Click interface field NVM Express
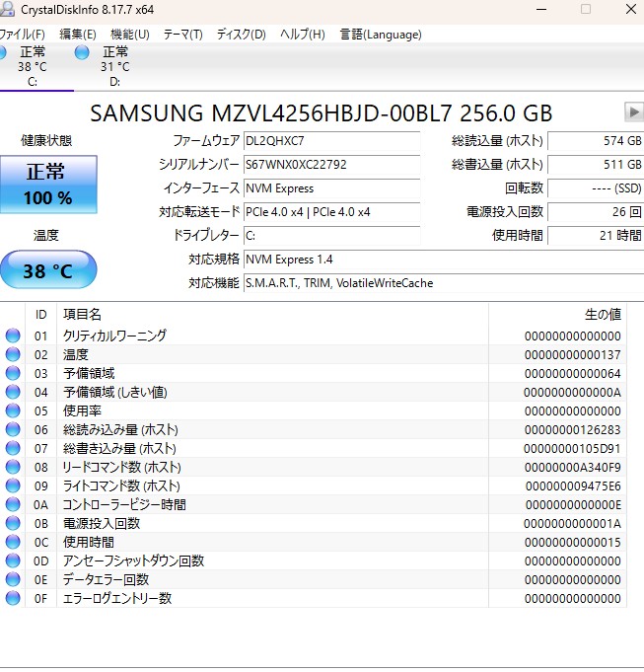The height and width of the screenshot is (672, 644). point(331,188)
